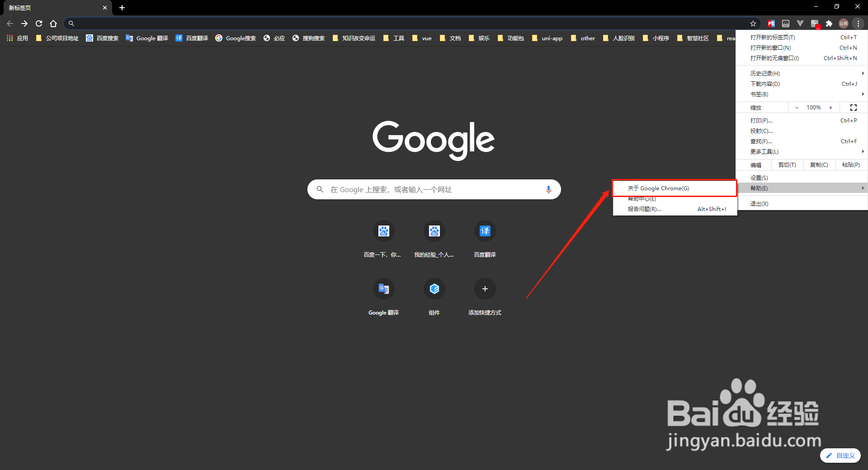
Task: Open the 必应 bookmark
Action: [x=274, y=38]
